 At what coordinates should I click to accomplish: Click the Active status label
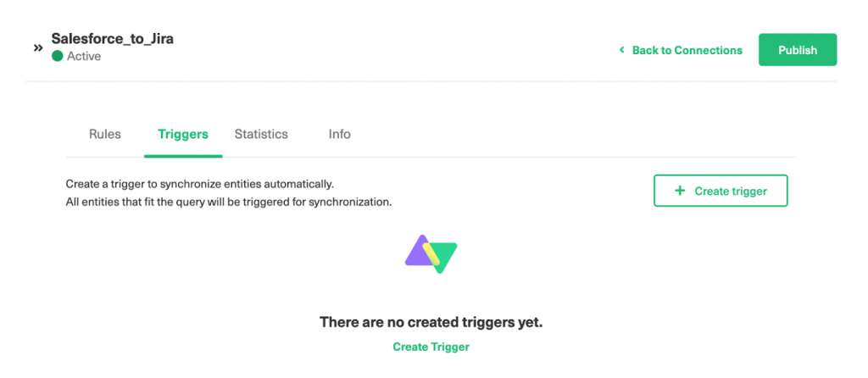(x=84, y=57)
